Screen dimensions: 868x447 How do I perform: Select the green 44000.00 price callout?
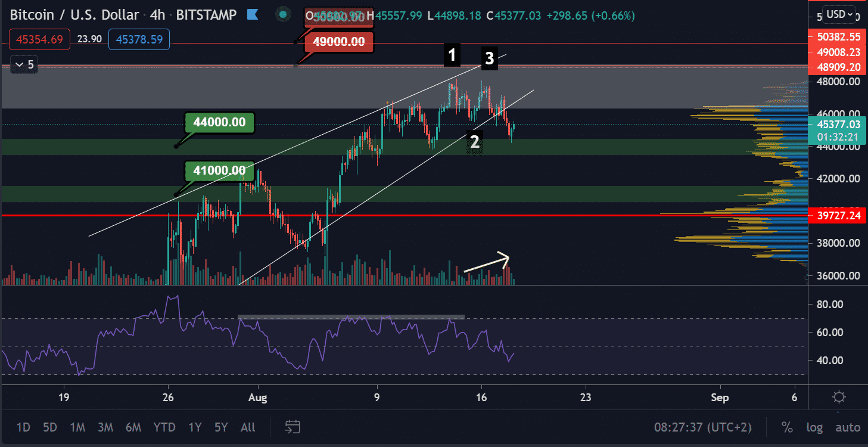[x=220, y=123]
